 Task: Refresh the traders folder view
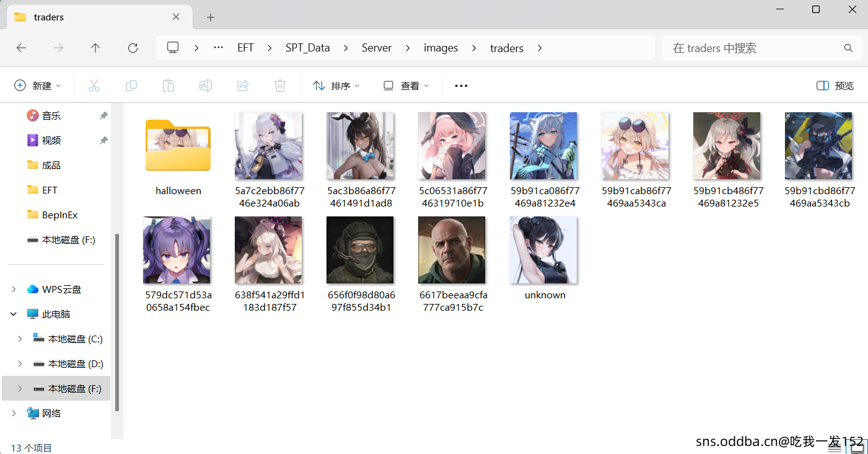(x=133, y=48)
